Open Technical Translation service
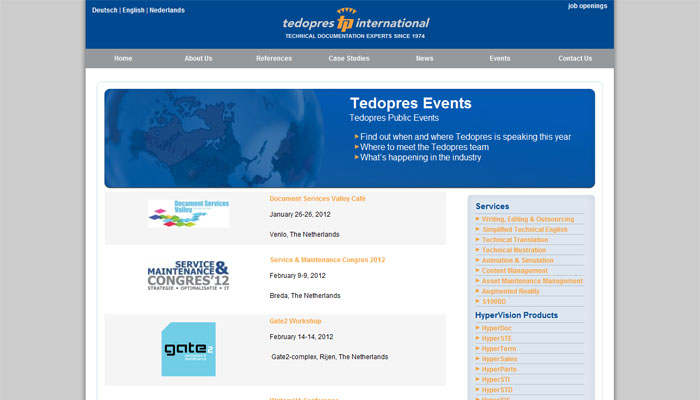This screenshot has height=400, width=700. (x=515, y=240)
